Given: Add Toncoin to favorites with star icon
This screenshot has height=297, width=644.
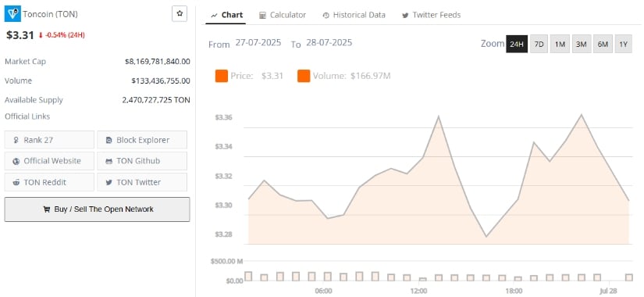Looking at the screenshot, I should 180,13.
